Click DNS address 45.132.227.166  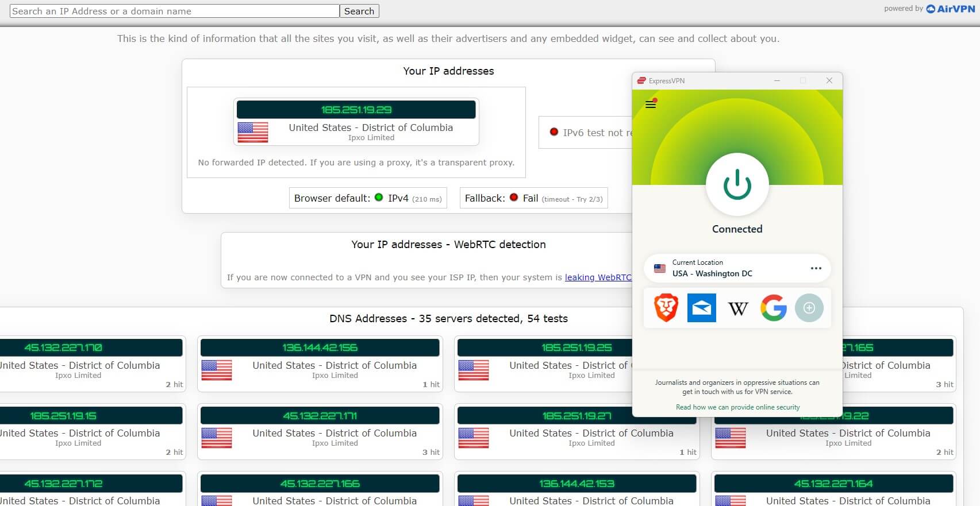click(x=320, y=484)
